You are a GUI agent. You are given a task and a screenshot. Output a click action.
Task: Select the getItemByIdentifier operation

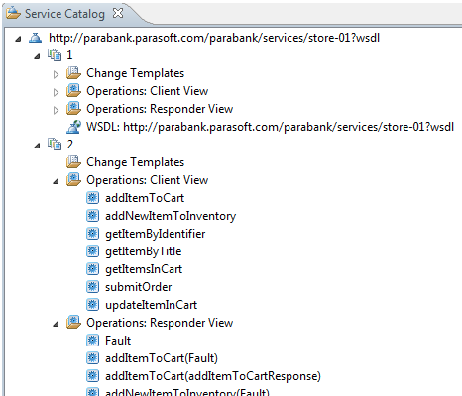tap(155, 234)
